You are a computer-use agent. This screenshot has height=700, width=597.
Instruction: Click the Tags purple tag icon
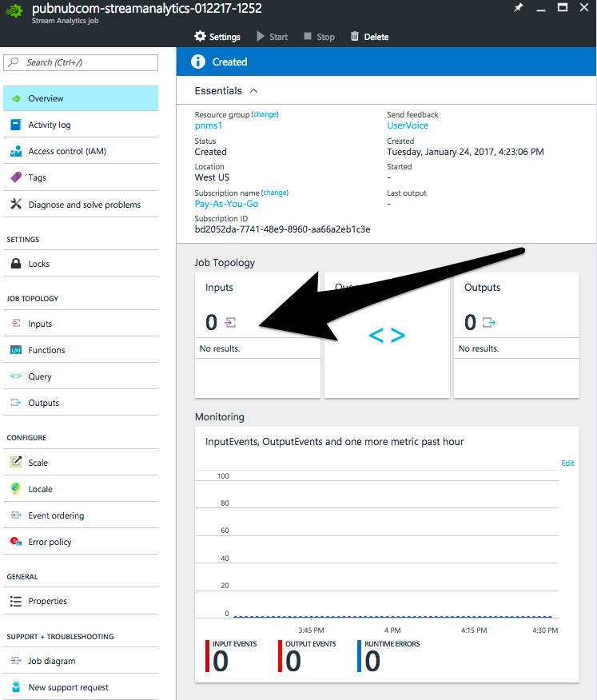tap(16, 177)
